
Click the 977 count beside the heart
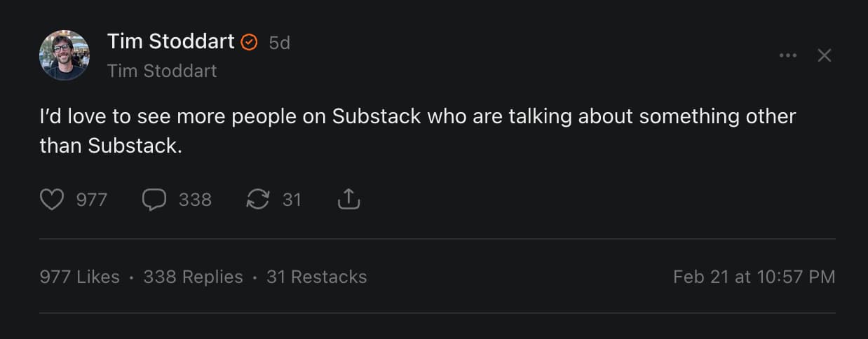(92, 200)
